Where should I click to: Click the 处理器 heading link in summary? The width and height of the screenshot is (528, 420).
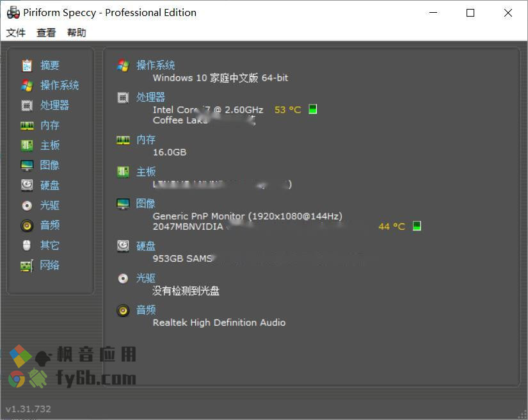coord(150,97)
